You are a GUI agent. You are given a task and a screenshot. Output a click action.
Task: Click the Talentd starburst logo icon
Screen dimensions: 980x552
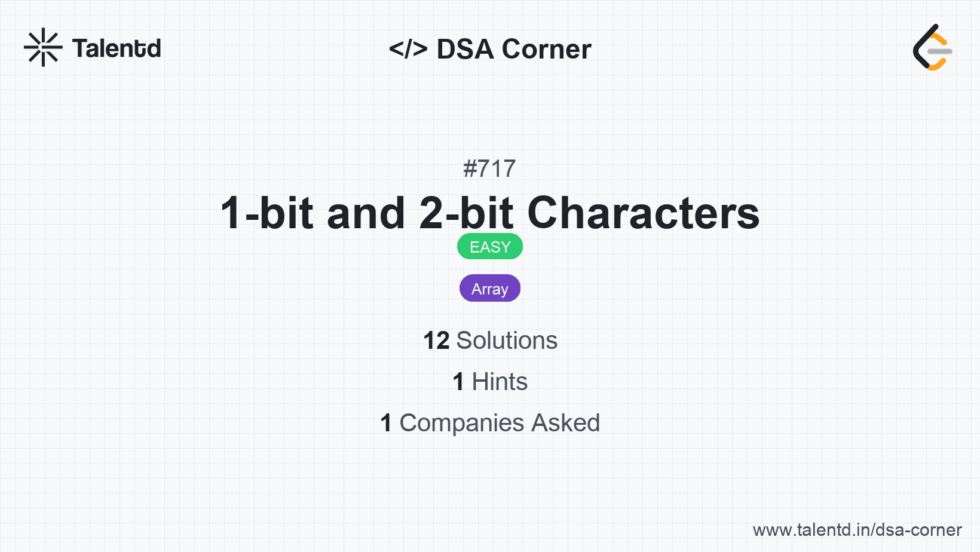coord(43,47)
